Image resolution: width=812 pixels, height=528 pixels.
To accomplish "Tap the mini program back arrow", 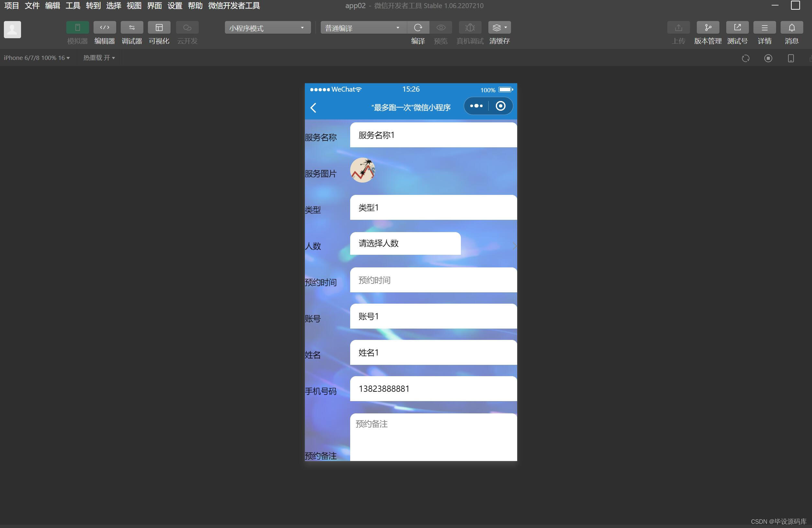I will (x=313, y=108).
